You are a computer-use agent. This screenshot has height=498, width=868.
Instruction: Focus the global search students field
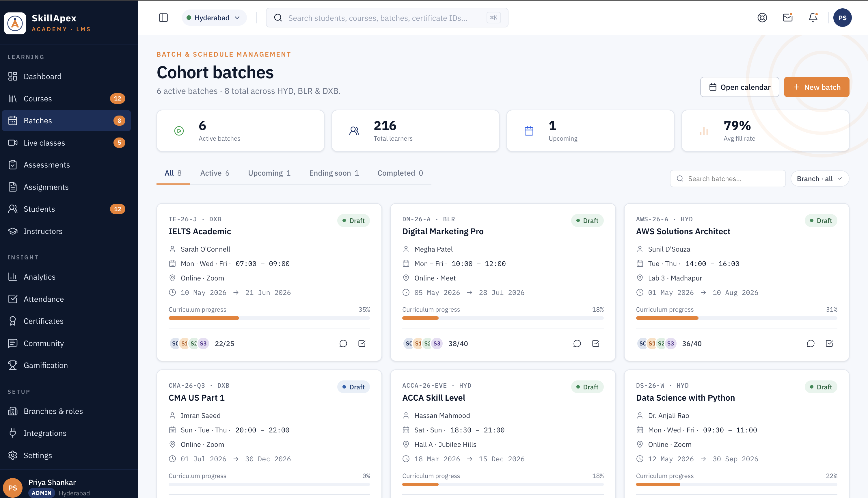point(387,18)
